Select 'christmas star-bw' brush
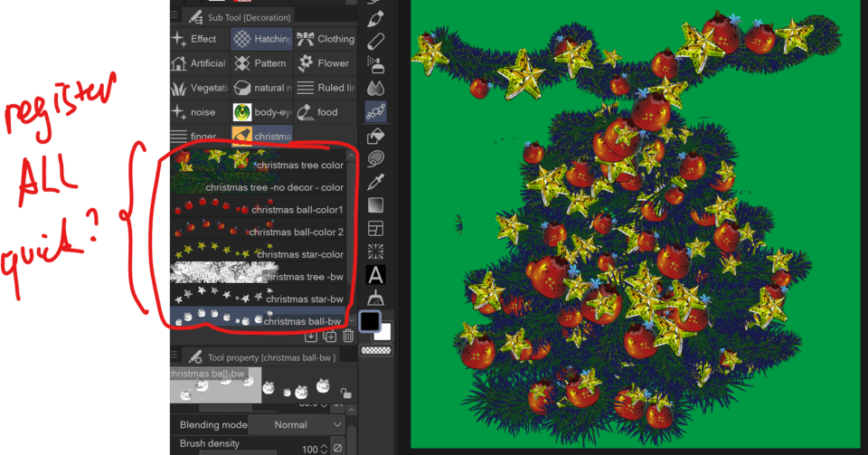The image size is (868, 455). [258, 295]
